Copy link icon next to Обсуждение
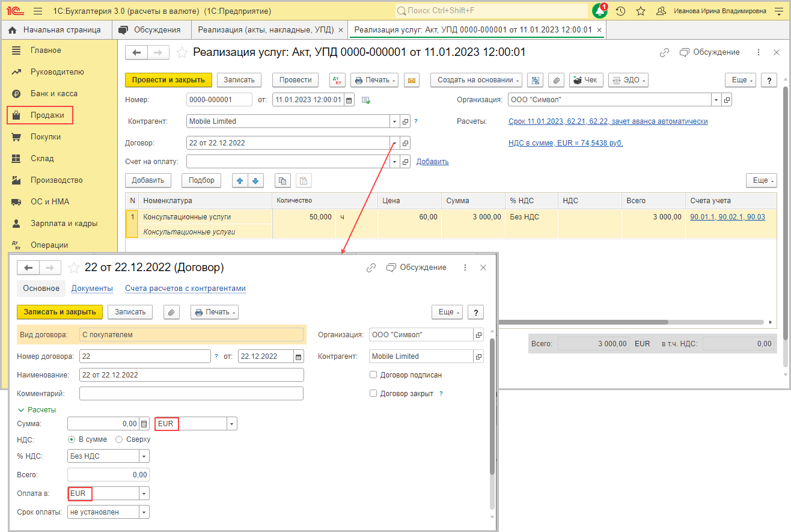This screenshot has height=532, width=791. 664,53
